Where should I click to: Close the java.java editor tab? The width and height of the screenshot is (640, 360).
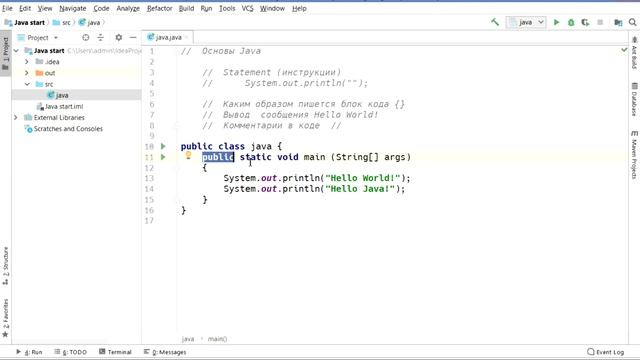187,38
